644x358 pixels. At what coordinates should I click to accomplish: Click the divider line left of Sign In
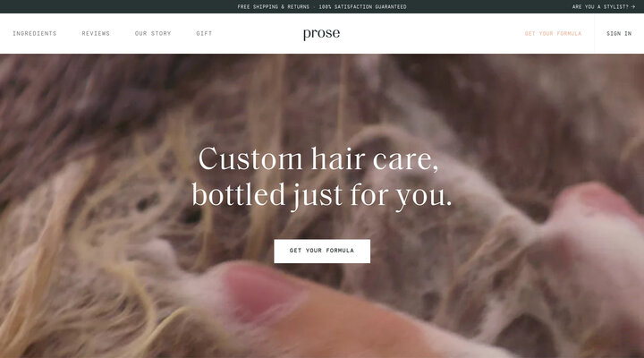point(594,33)
